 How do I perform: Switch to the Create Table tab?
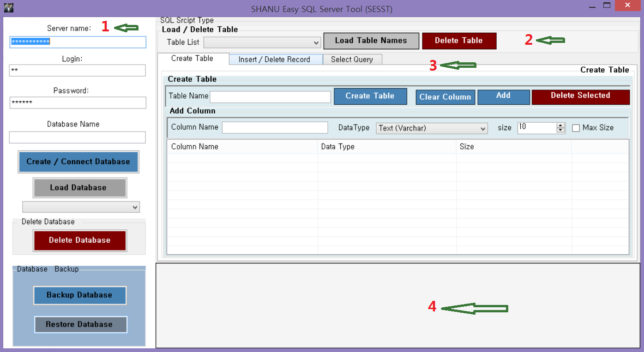(193, 59)
